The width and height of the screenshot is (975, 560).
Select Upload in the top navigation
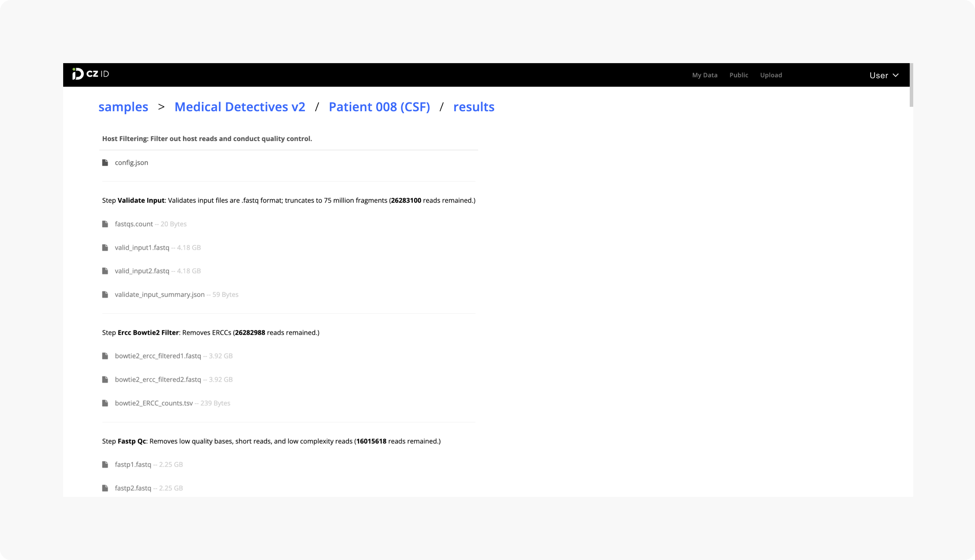771,75
